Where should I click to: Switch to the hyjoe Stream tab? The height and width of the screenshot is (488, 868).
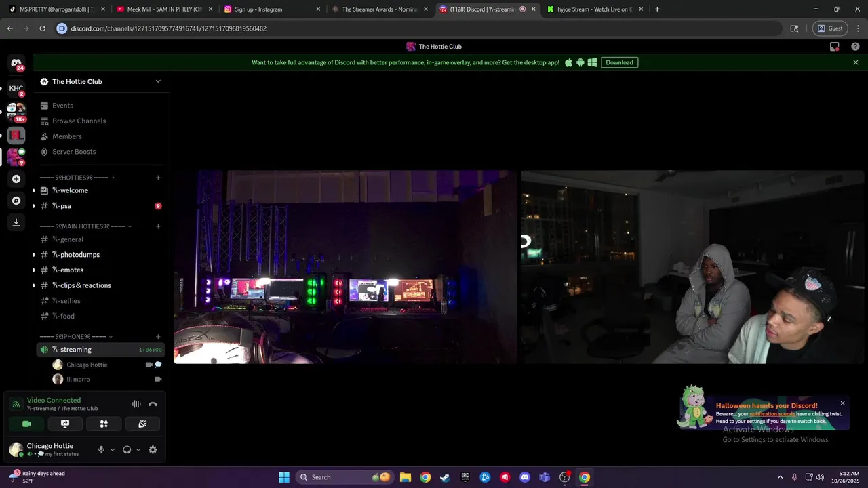pos(595,9)
